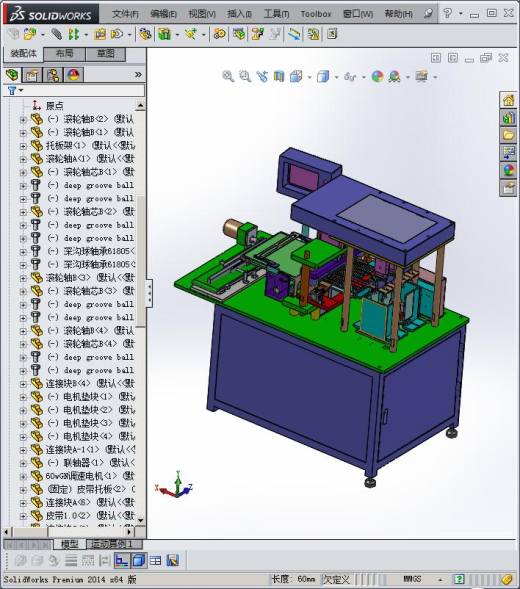
Task: Open the 窗口(W) menu
Action: 358,14
